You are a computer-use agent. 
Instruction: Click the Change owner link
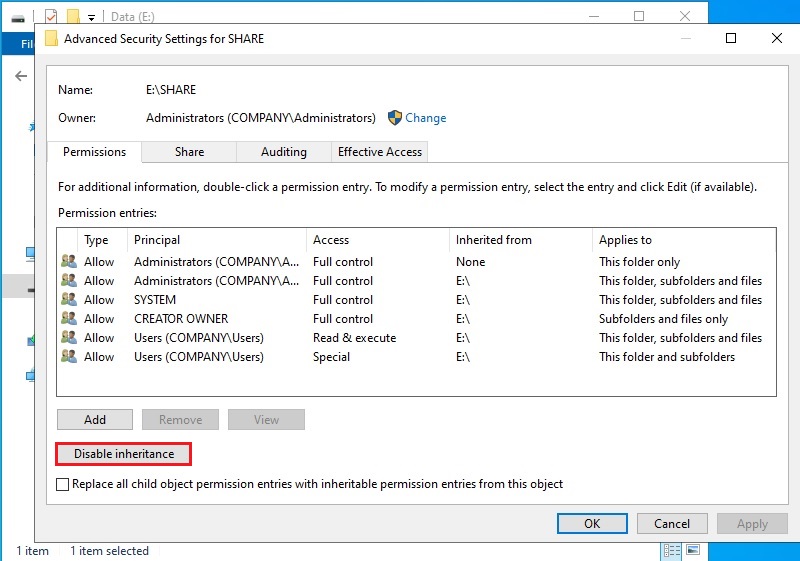[425, 118]
